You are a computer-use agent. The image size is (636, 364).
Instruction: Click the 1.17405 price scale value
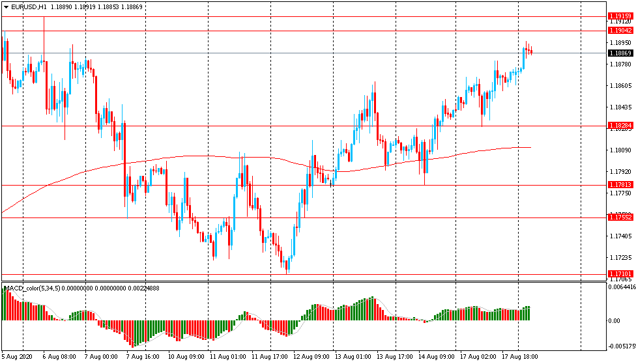620,236
